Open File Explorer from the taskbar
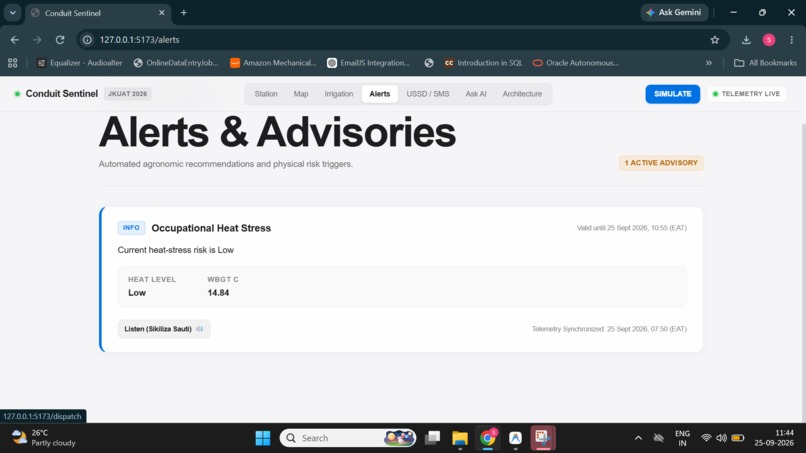806x453 pixels. click(x=460, y=438)
